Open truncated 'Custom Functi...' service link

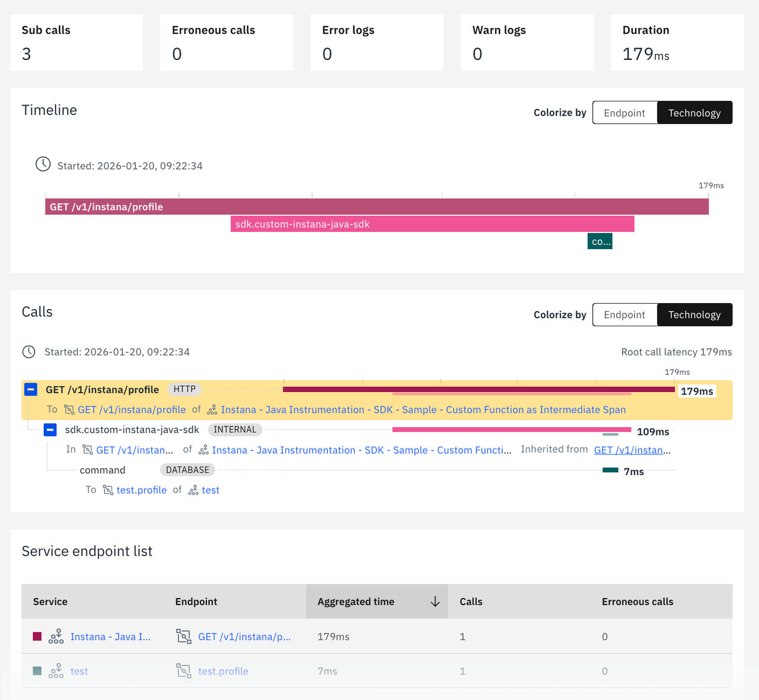(362, 450)
